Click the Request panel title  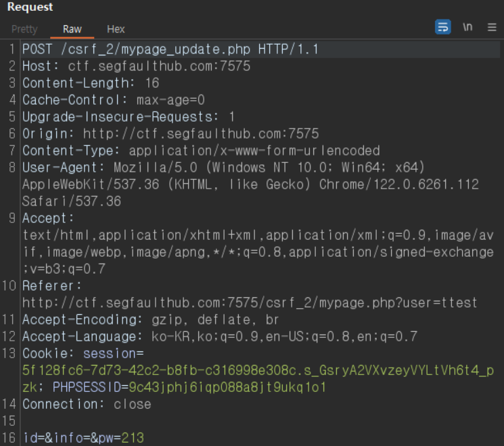coord(30,7)
